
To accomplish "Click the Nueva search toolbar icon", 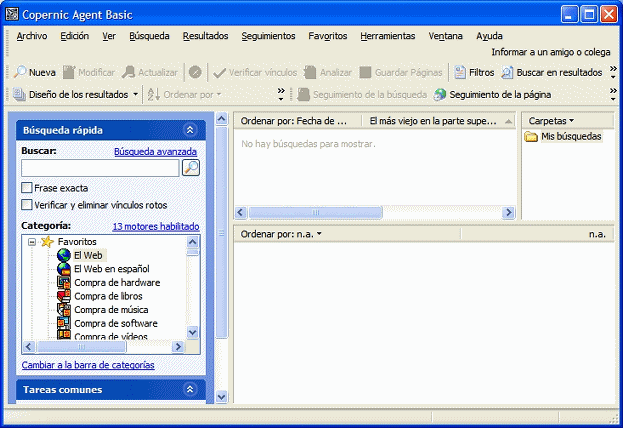I will pyautogui.click(x=20, y=72).
